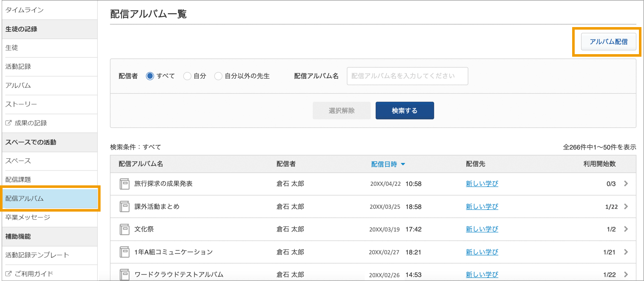
Task: Open 新しい学び link in 旅行探求の成果発表 row
Action: [x=482, y=184]
